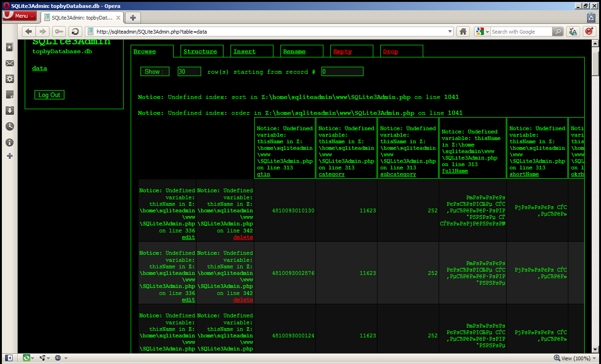
Task: Switch to the Structure tab
Action: (200, 51)
